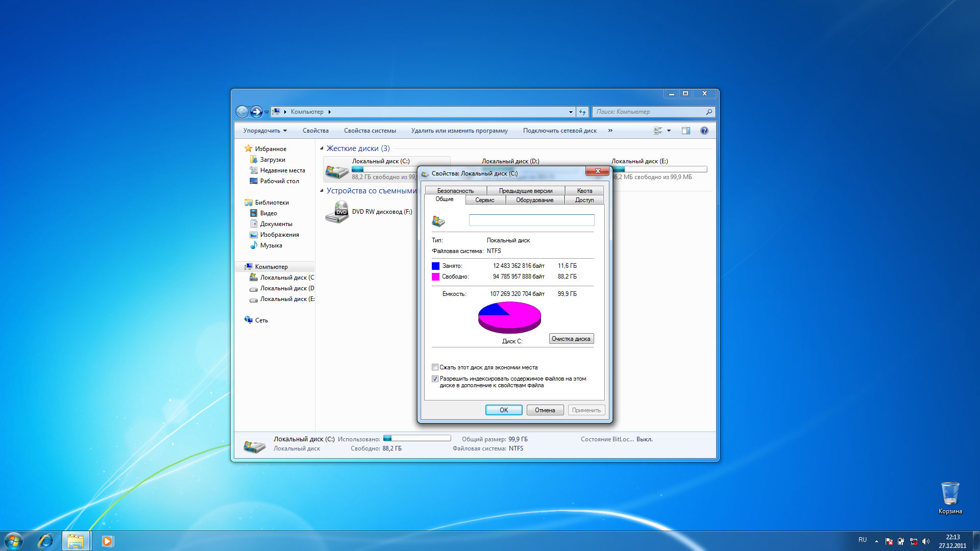
Task: Click the DVD RW drive (F:) icon
Action: pyautogui.click(x=337, y=212)
